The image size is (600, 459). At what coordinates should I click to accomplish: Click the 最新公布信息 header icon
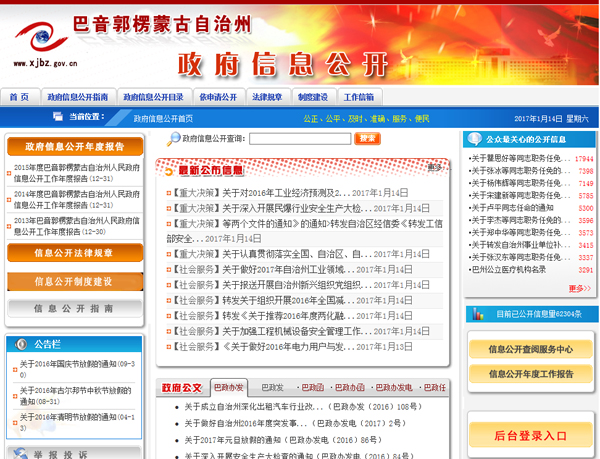point(171,170)
